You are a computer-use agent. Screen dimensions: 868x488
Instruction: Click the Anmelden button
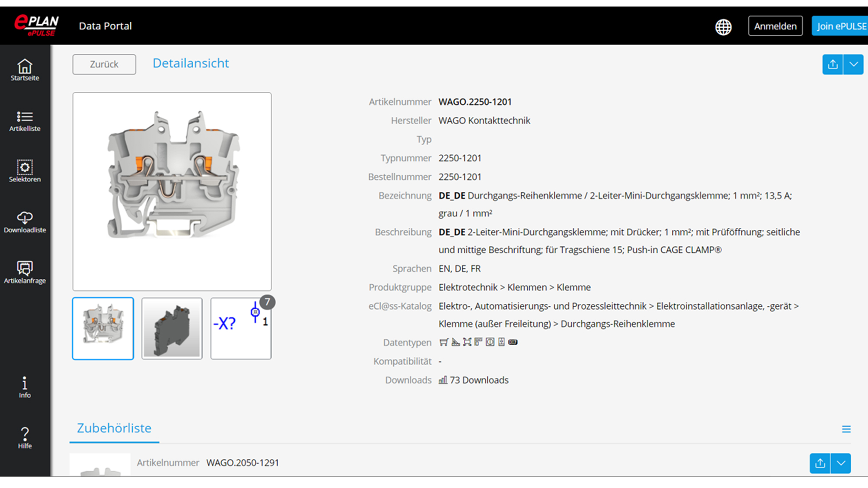pyautogui.click(x=775, y=26)
